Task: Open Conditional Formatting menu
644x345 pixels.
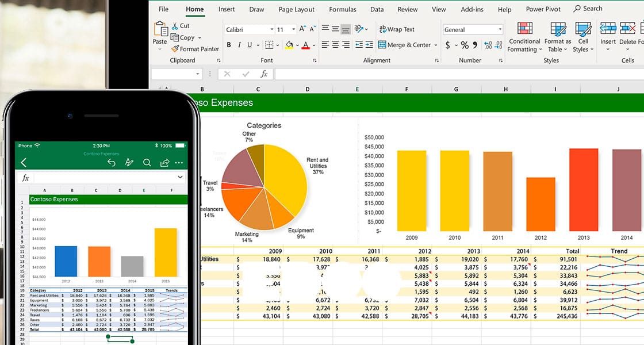Action: tap(524, 37)
